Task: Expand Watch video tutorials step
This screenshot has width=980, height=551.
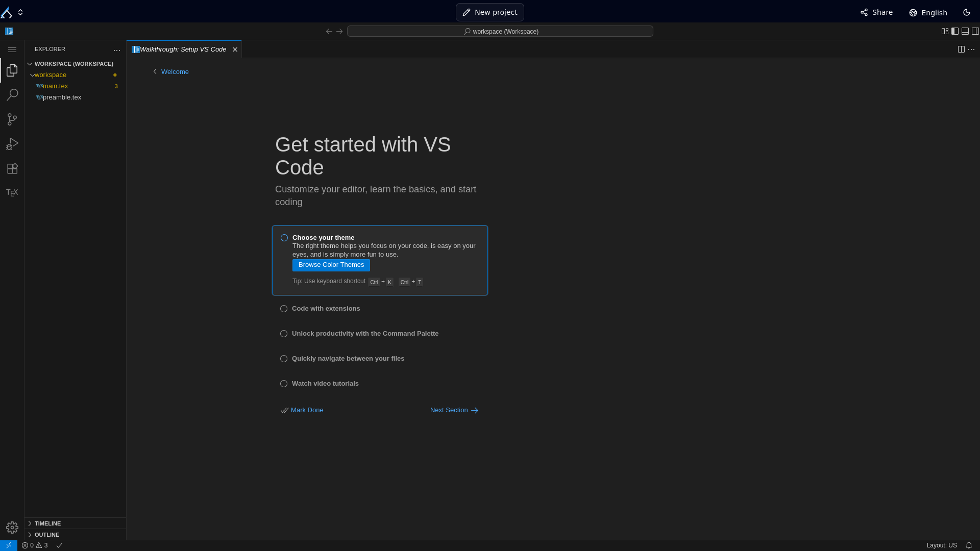Action: click(x=325, y=384)
